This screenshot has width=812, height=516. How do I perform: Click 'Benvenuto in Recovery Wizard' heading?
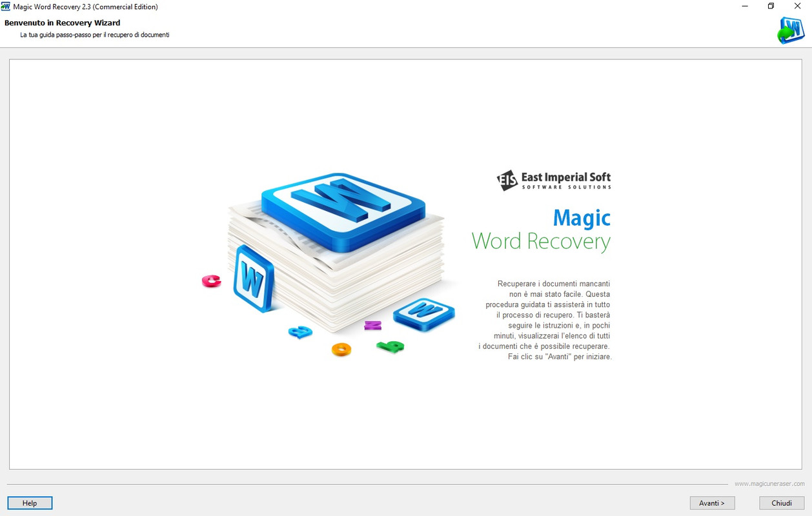[x=62, y=23]
